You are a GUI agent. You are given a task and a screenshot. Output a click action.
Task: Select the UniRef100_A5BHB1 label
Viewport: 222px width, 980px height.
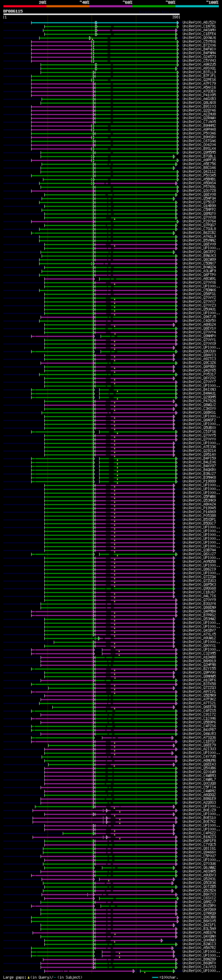[x=199, y=179]
